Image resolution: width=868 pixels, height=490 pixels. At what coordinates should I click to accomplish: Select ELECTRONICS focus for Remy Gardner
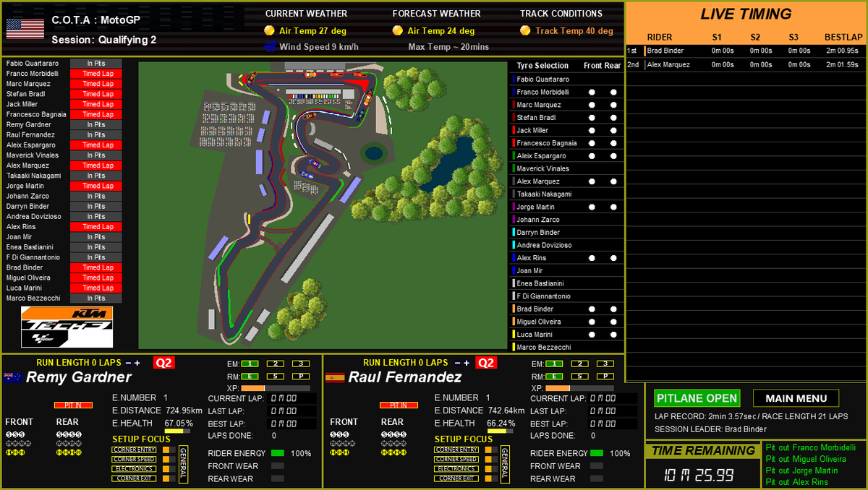(134, 468)
